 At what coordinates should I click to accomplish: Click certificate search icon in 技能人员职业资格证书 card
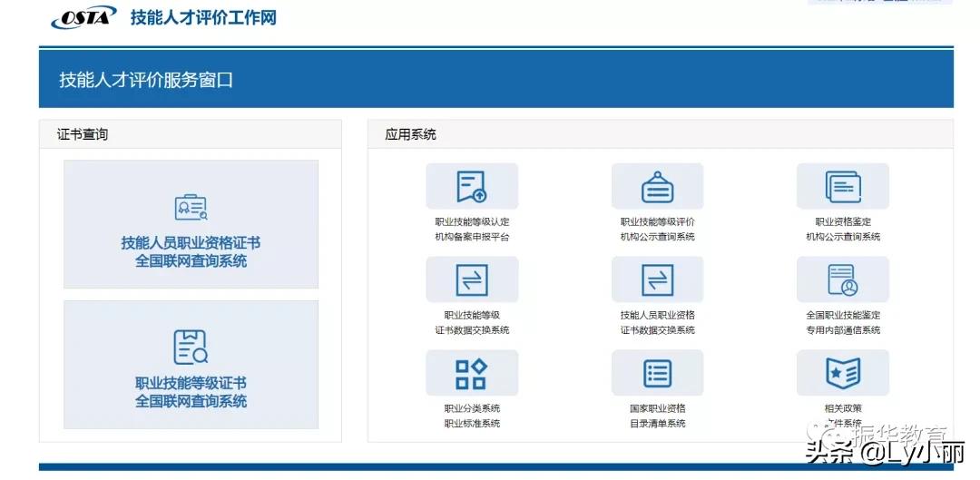click(x=191, y=208)
